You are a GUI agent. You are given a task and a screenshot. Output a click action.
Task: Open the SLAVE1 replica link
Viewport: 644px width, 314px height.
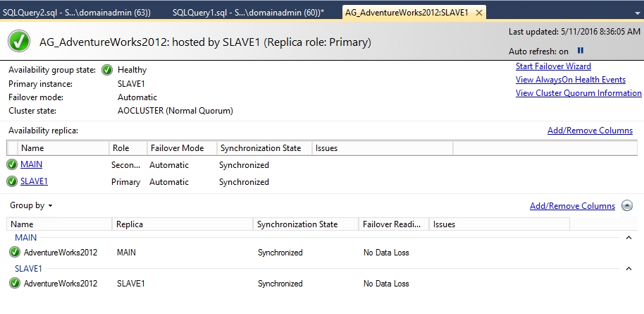pos(34,181)
